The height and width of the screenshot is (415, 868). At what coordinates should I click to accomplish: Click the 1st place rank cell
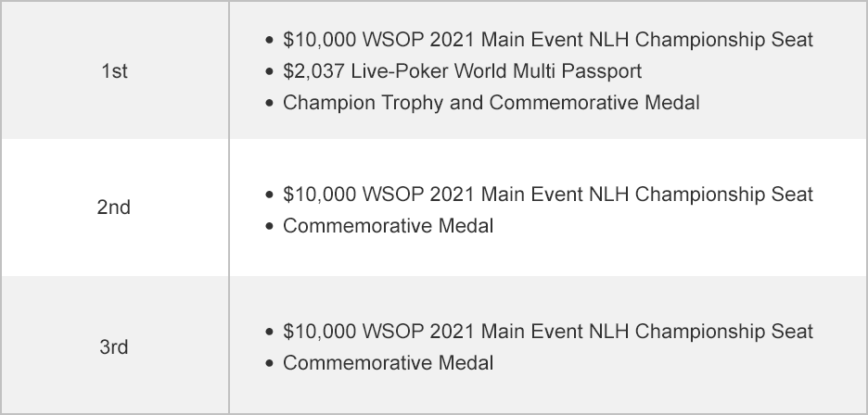(113, 71)
